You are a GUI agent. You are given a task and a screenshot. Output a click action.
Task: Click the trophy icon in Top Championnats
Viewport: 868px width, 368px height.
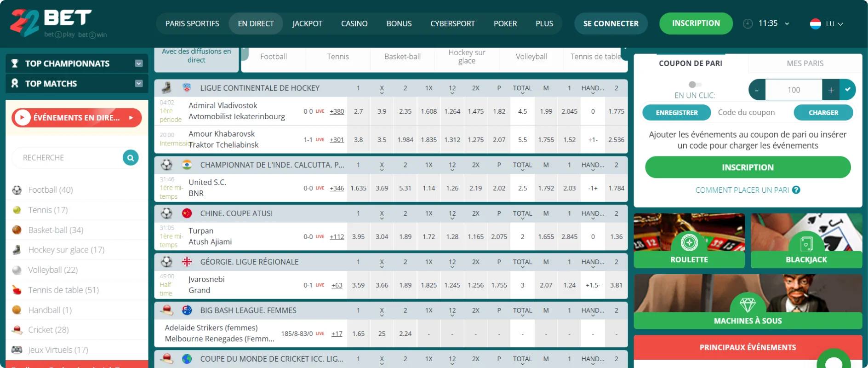[15, 63]
